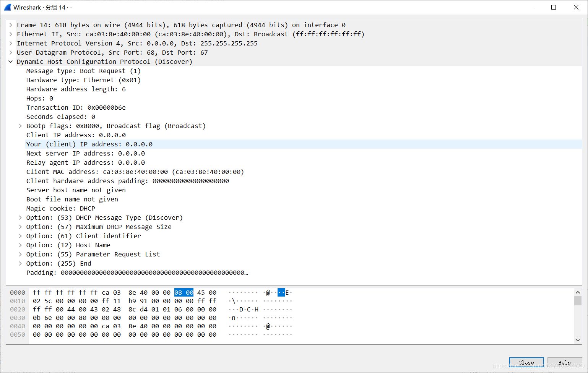Click hex offset 0030 label
This screenshot has width=588, height=373.
pyautogui.click(x=18, y=318)
